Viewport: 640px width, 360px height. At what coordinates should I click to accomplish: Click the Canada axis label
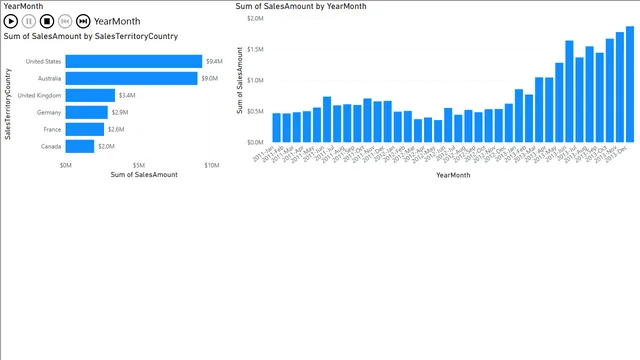(51, 147)
